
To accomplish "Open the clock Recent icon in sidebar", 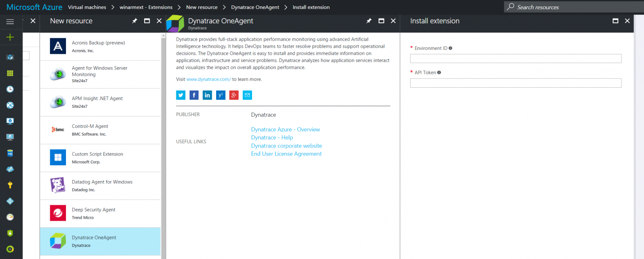I will [x=10, y=89].
